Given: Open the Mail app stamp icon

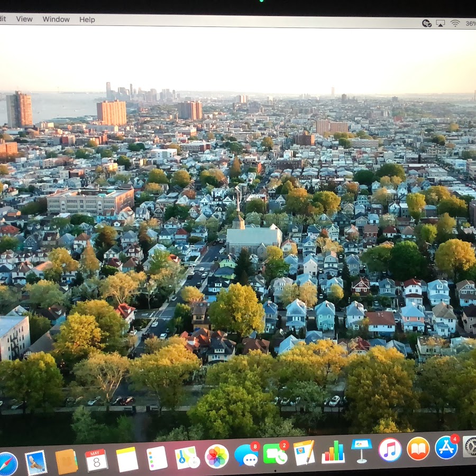Looking at the screenshot, I should [x=36, y=463].
